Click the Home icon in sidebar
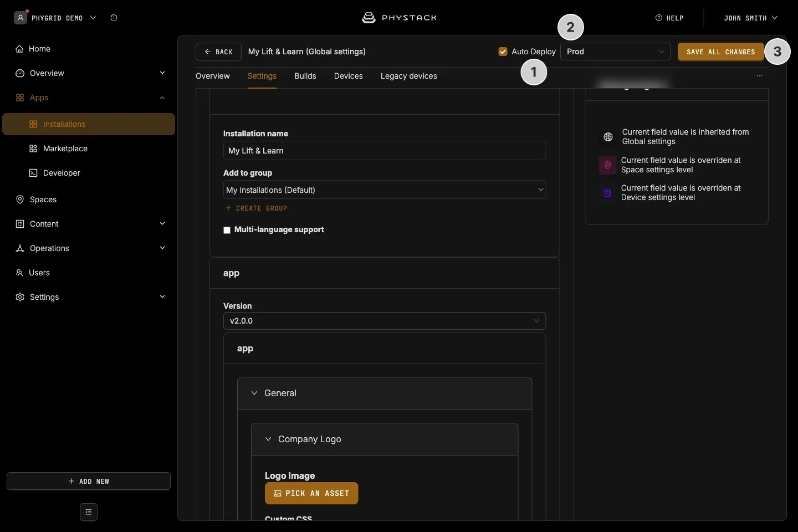798x532 pixels. 19,49
